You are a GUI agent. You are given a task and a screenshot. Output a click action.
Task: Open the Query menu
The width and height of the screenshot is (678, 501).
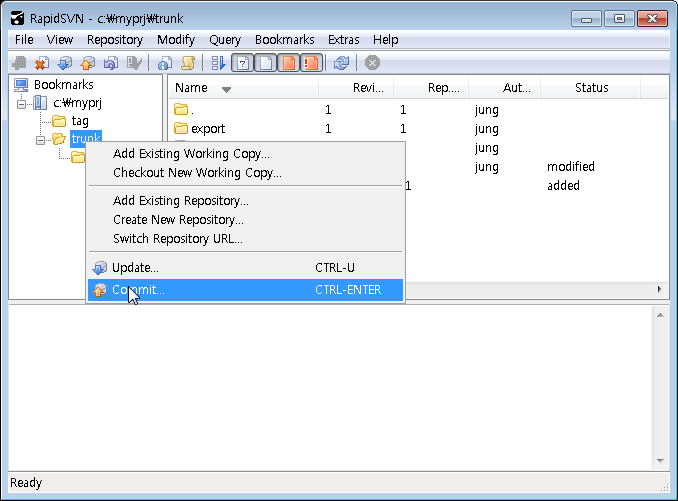point(225,40)
